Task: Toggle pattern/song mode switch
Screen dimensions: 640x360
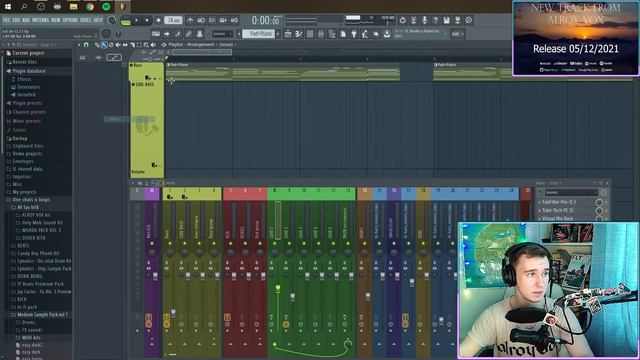Action: [126, 22]
